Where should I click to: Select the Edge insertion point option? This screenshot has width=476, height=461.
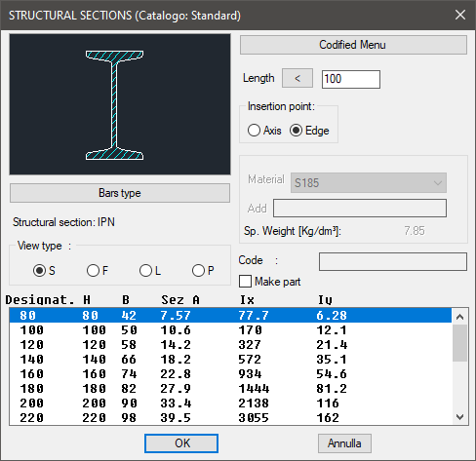(x=296, y=131)
